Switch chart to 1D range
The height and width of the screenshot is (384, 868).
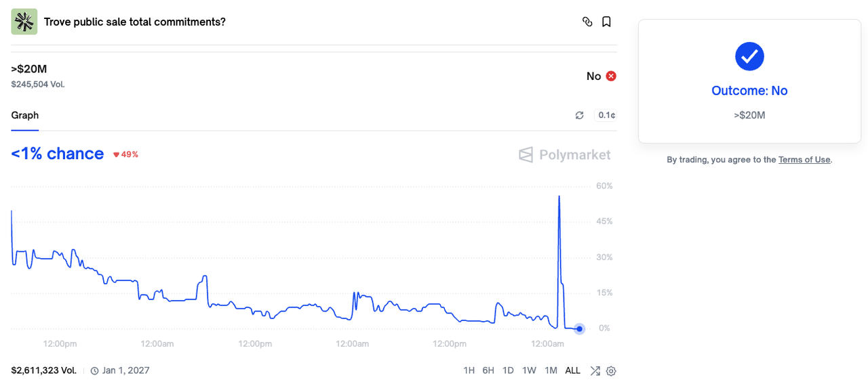point(508,370)
